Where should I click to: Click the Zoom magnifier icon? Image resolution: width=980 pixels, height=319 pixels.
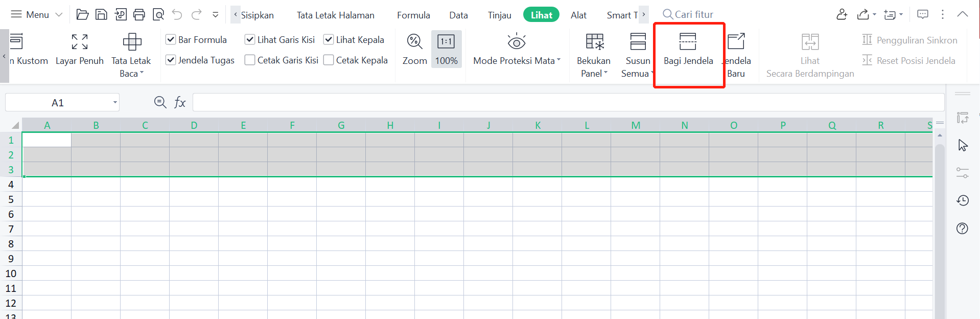(x=414, y=42)
